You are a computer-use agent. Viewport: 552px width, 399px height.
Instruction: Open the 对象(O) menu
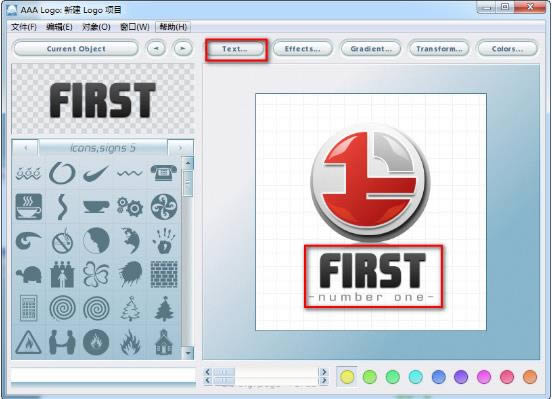96,27
